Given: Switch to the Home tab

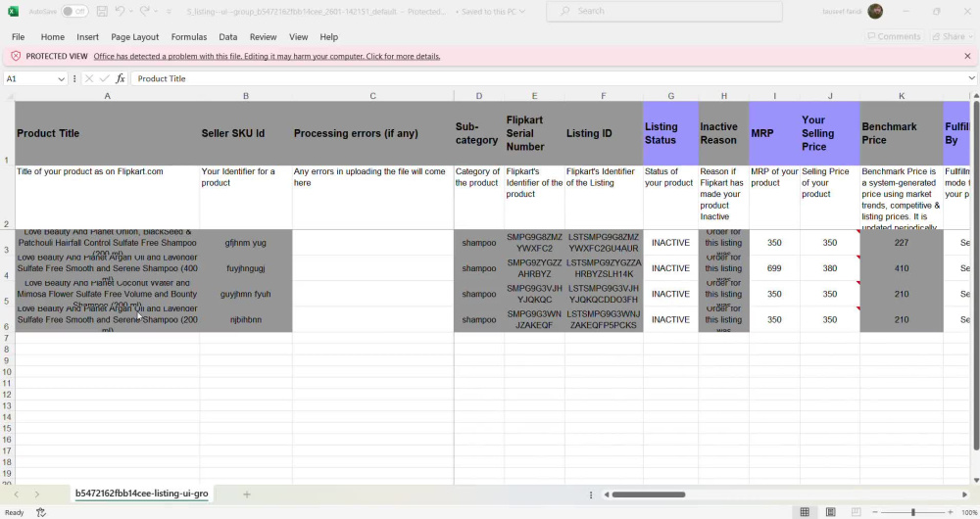Looking at the screenshot, I should 53,37.
